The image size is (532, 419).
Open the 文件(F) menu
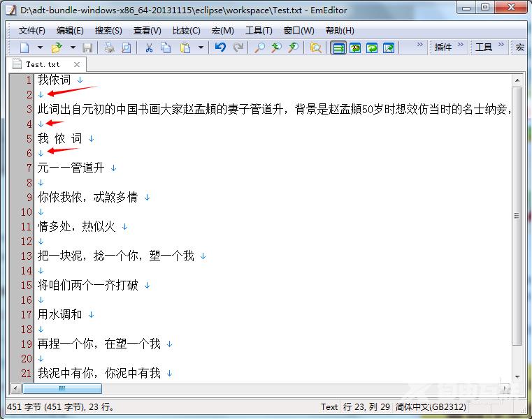point(32,31)
